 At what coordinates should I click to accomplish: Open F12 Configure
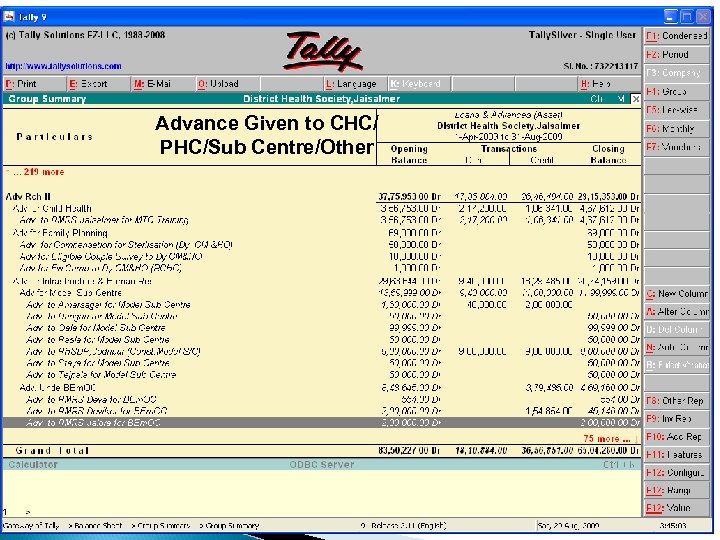[676, 472]
